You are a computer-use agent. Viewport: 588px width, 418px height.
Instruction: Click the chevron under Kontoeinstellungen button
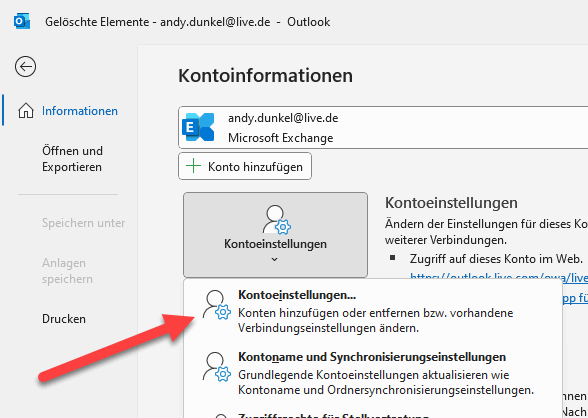coord(274,259)
